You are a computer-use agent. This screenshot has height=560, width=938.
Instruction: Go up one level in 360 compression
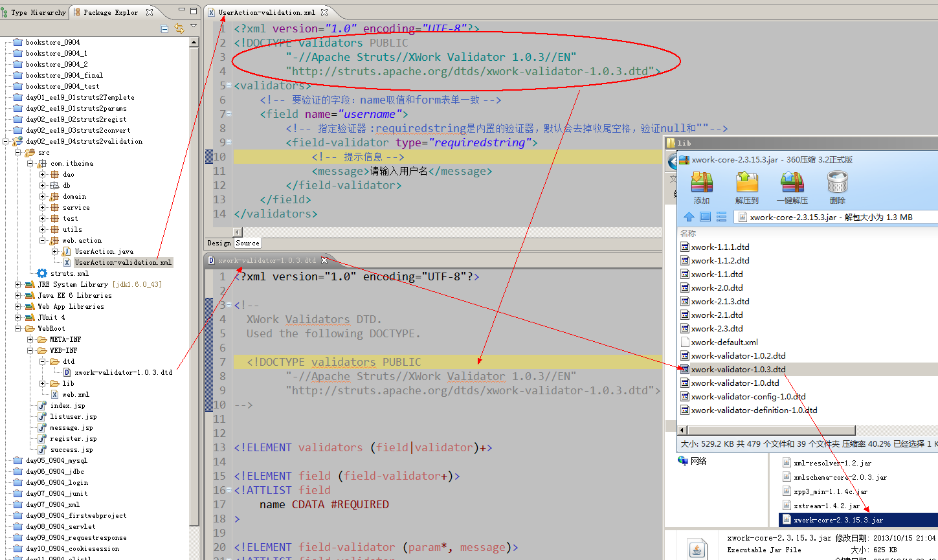[689, 217]
